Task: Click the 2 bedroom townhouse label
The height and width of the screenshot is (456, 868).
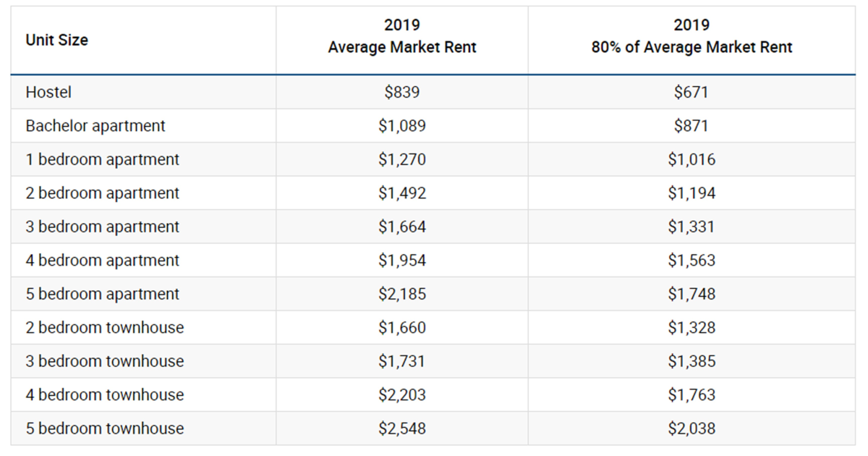Action: tap(104, 328)
